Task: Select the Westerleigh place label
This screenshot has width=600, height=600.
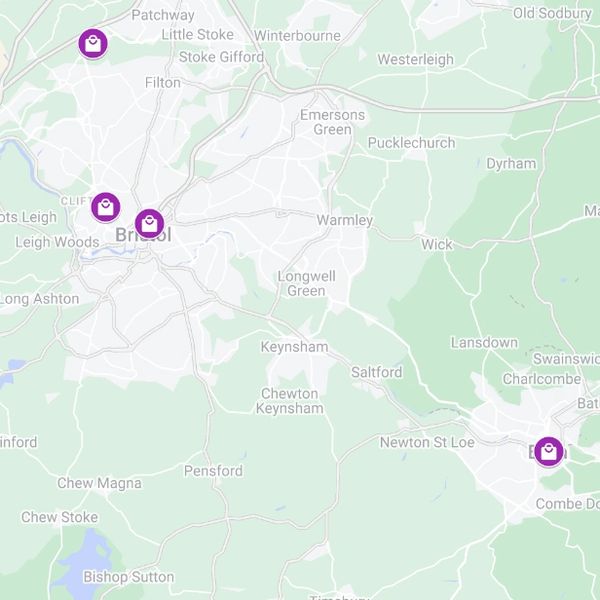Action: pyautogui.click(x=416, y=59)
